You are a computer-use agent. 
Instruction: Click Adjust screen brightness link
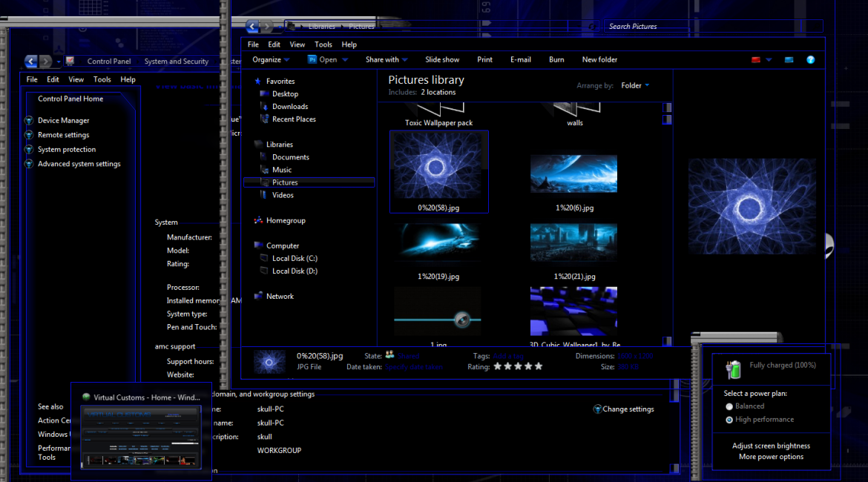771,446
